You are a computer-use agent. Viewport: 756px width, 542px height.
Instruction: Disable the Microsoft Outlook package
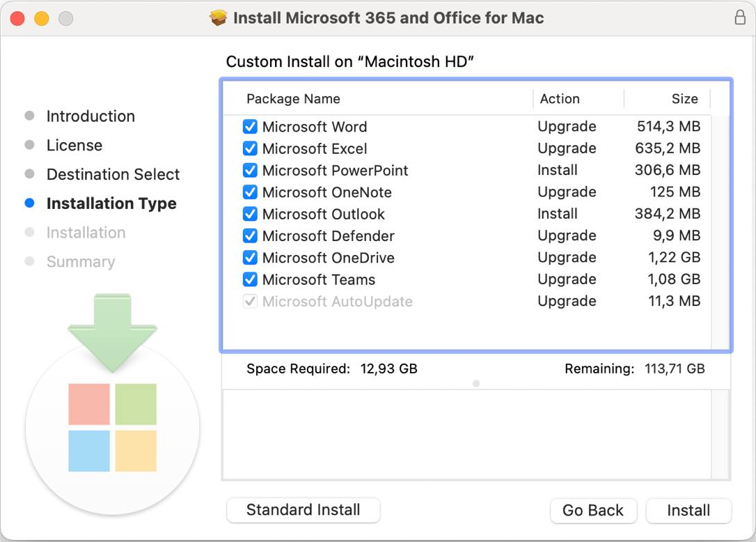[x=250, y=214]
